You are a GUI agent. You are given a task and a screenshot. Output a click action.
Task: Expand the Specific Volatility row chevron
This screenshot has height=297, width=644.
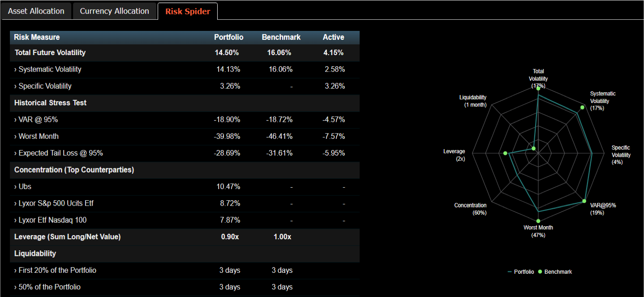[16, 86]
